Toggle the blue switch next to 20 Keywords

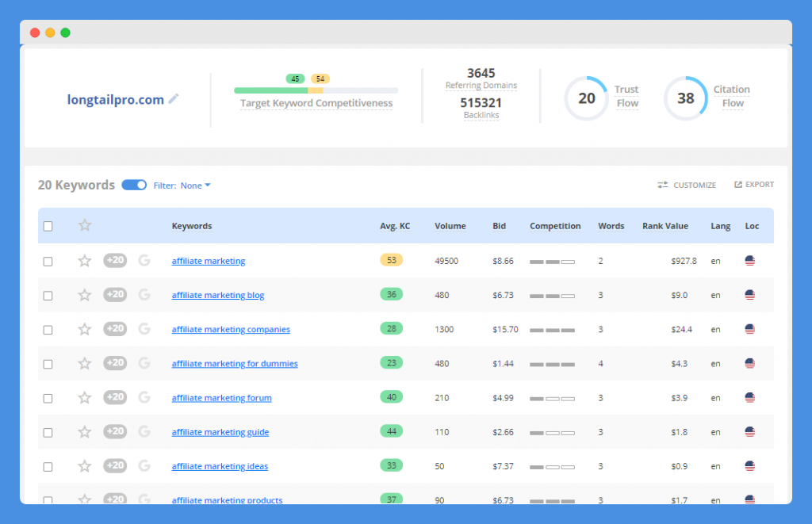pyautogui.click(x=134, y=185)
